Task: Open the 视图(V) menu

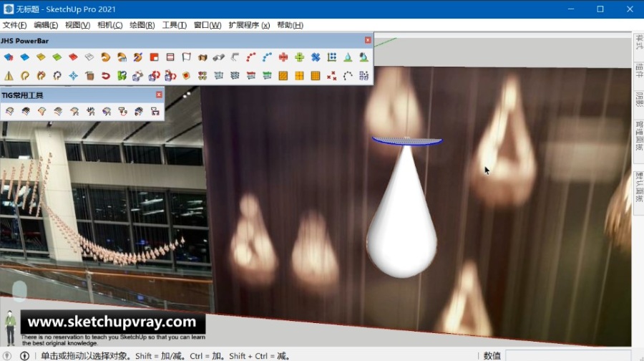Action: click(77, 25)
